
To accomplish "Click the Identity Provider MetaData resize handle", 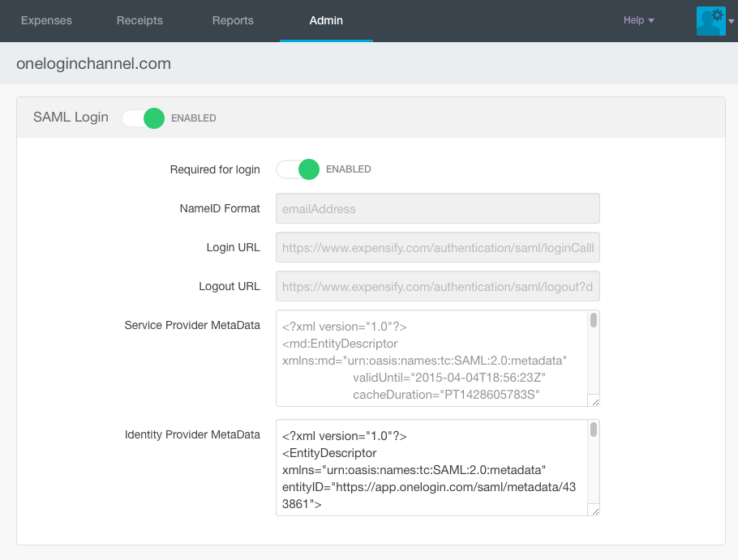I will tap(595, 511).
